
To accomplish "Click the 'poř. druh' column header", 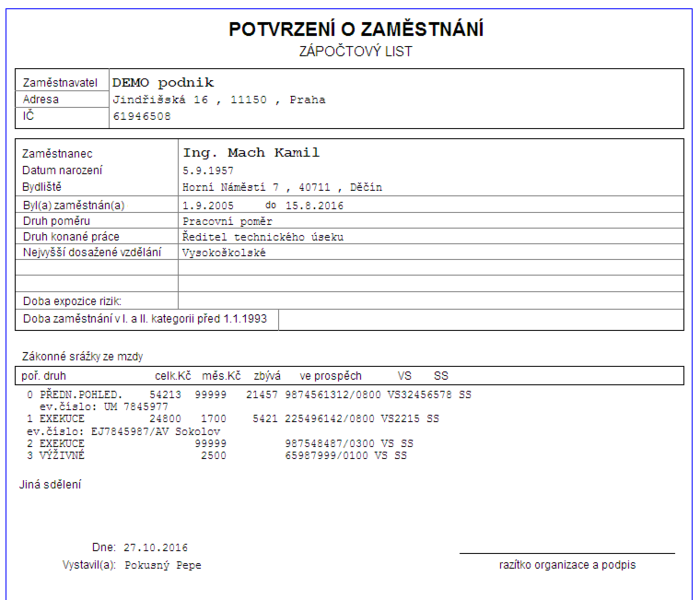I will click(43, 376).
